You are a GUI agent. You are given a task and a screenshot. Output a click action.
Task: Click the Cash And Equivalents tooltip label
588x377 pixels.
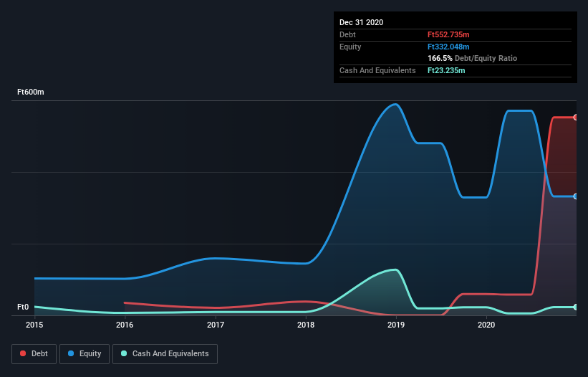(x=377, y=70)
